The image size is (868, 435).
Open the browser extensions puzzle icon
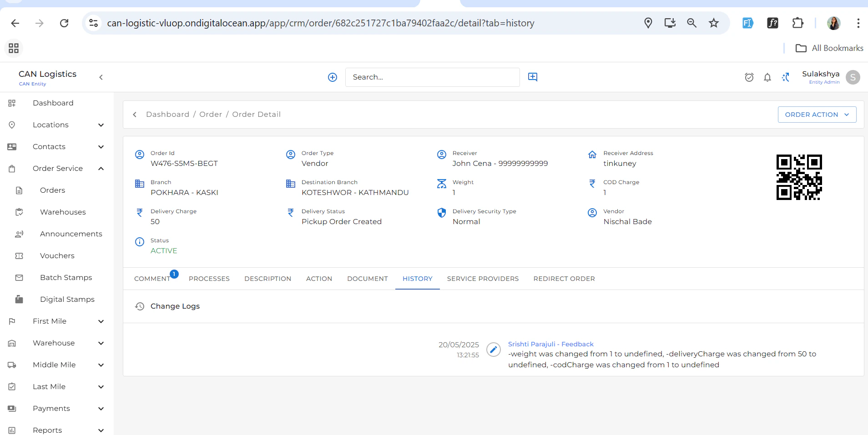797,23
